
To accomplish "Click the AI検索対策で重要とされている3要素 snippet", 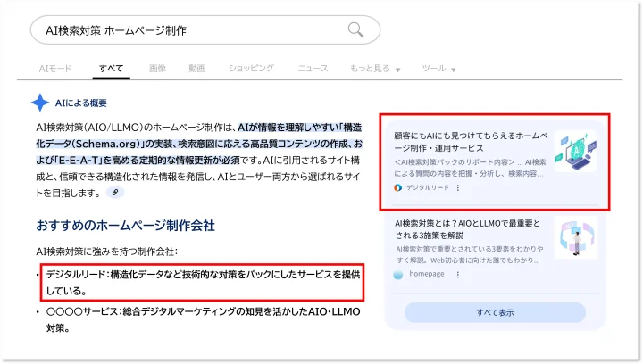I will (x=470, y=254).
